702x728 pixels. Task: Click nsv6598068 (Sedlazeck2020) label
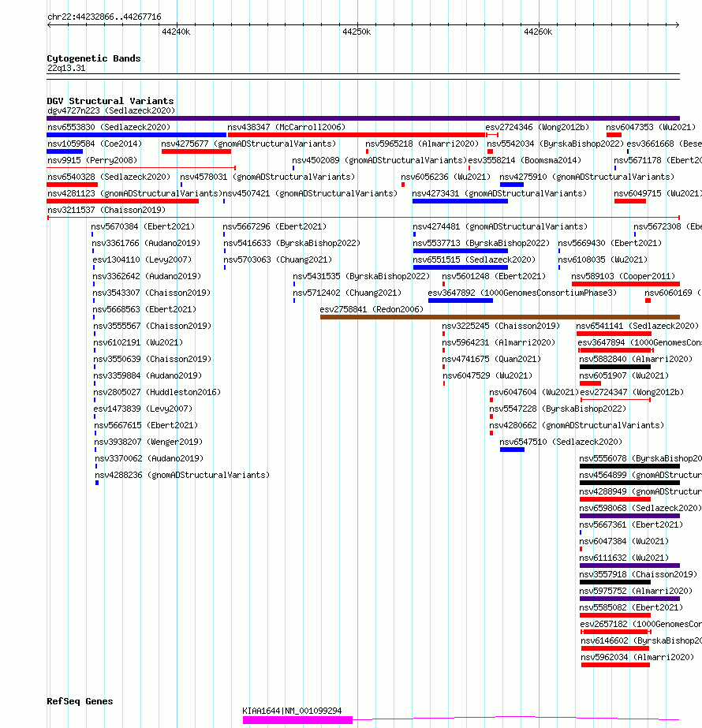pos(640,508)
